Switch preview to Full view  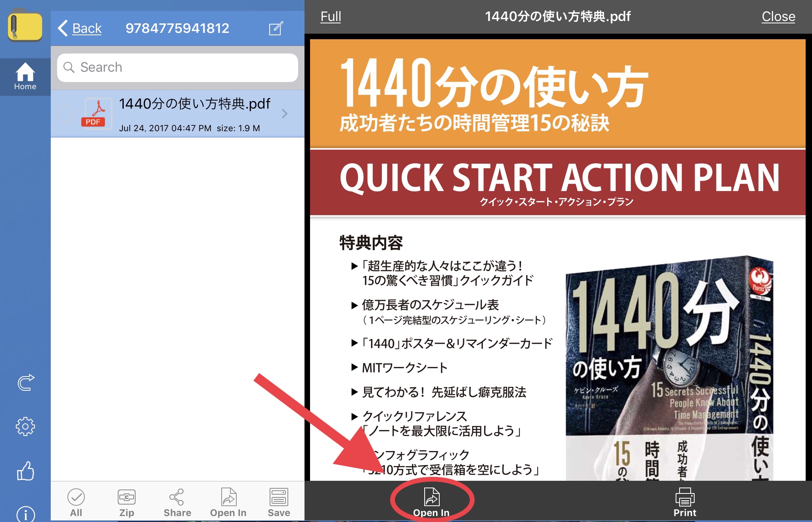[331, 17]
